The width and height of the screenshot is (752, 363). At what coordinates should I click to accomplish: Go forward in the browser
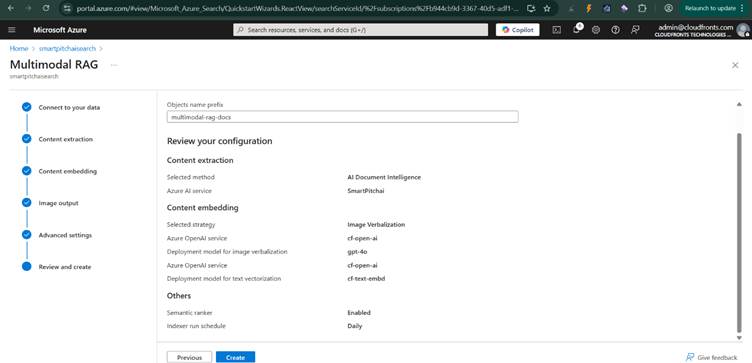[x=28, y=8]
